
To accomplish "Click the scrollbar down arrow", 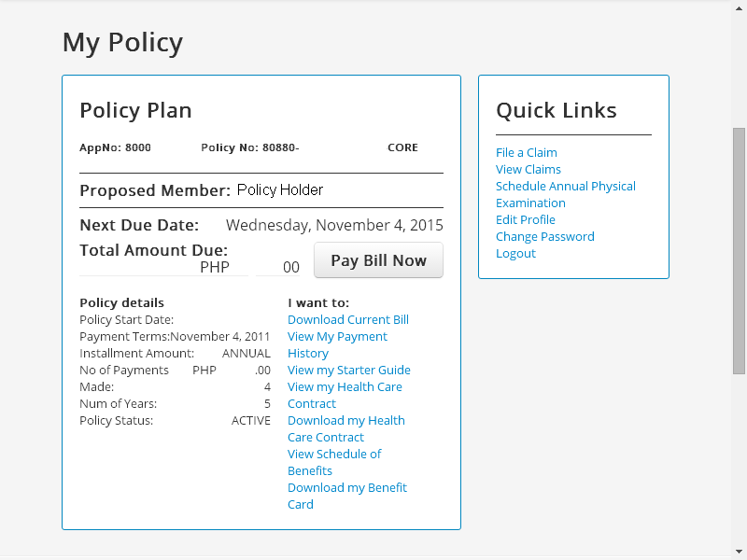I will [739, 552].
